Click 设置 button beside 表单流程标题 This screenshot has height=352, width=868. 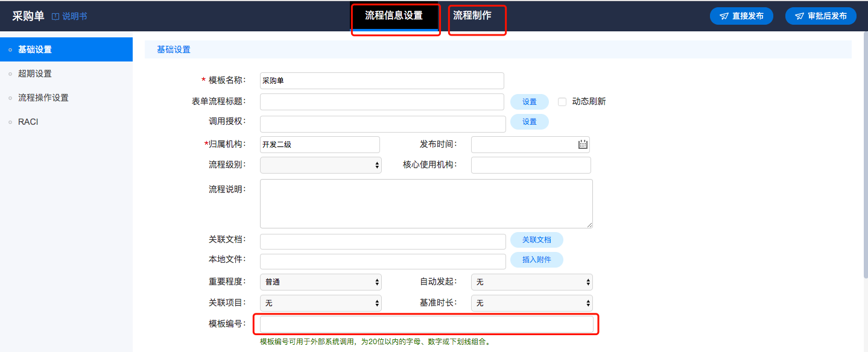click(530, 102)
